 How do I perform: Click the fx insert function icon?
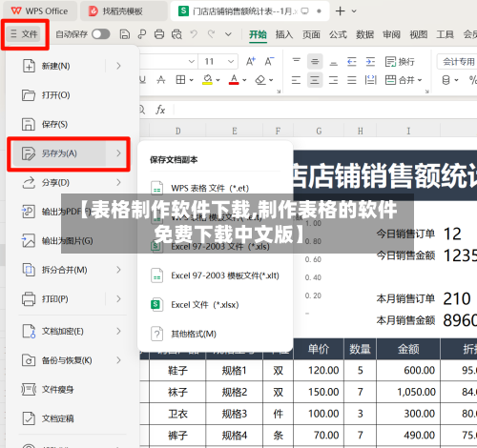point(160,110)
